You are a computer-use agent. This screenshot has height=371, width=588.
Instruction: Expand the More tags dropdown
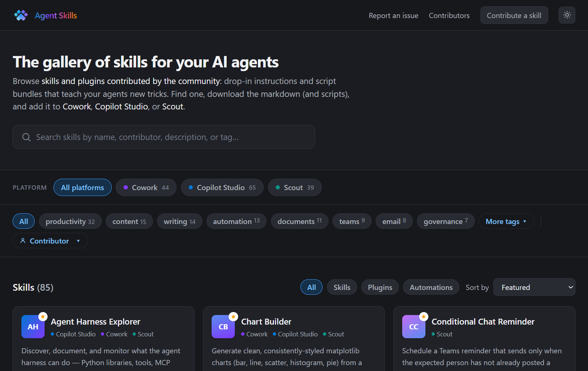click(506, 221)
